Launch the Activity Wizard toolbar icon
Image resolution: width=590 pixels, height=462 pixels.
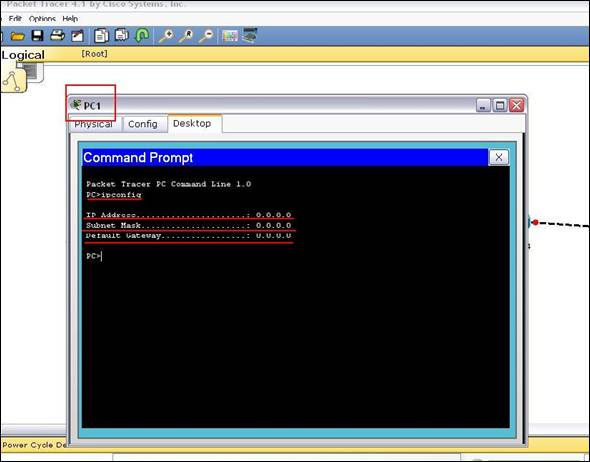pos(78,36)
